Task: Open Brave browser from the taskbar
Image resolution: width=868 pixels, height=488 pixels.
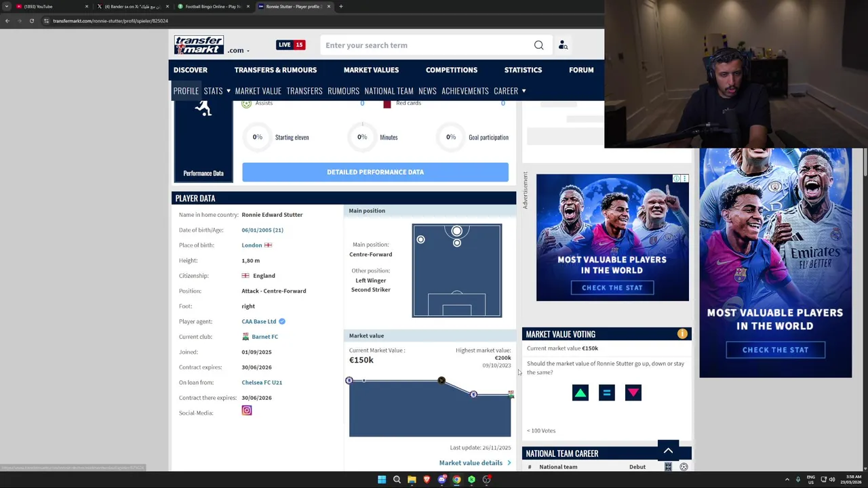Action: (x=427, y=480)
